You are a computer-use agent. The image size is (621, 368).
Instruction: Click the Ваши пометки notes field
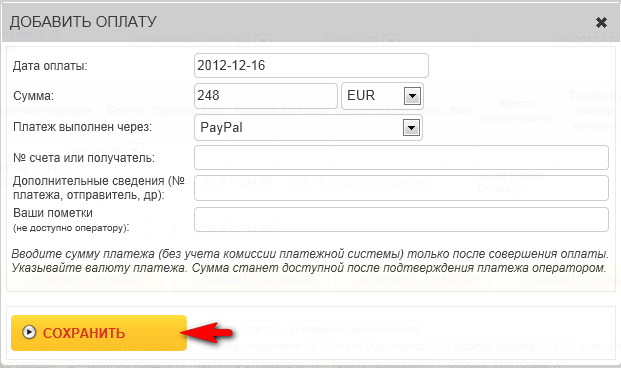tap(401, 219)
